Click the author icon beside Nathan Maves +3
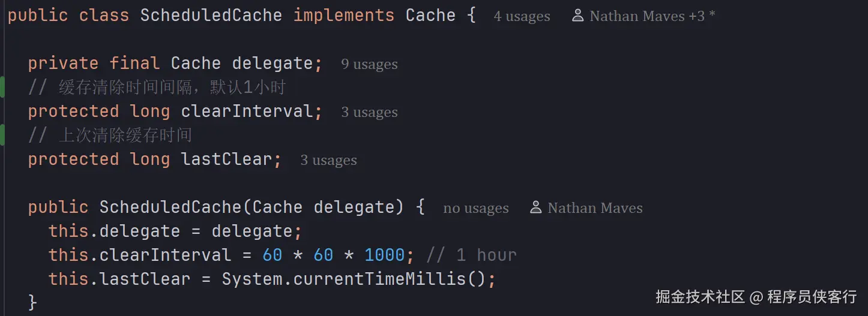 tap(577, 16)
